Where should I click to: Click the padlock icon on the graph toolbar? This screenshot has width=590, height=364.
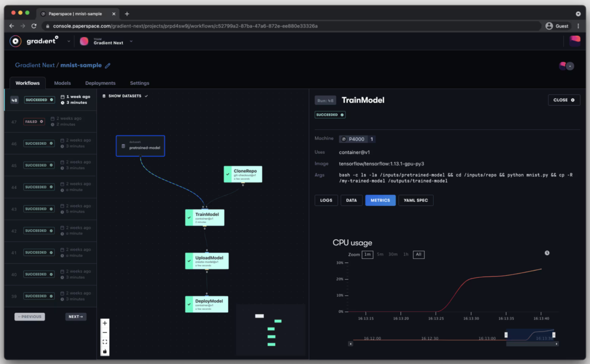coord(104,351)
